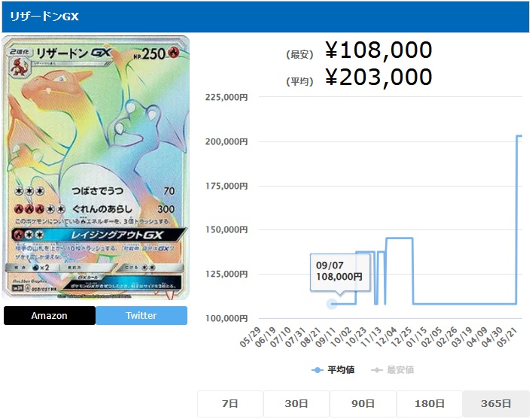
Task: Click the 175,000円 axis label
Action: point(226,186)
